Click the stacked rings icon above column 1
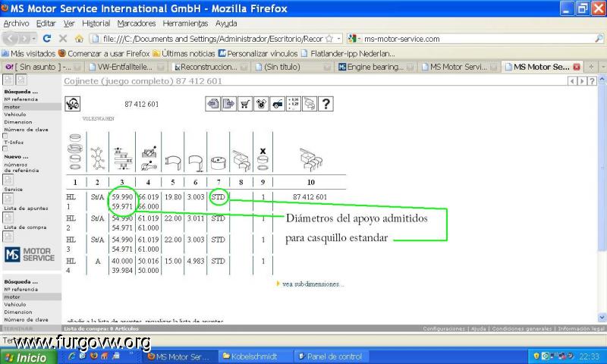 point(75,152)
